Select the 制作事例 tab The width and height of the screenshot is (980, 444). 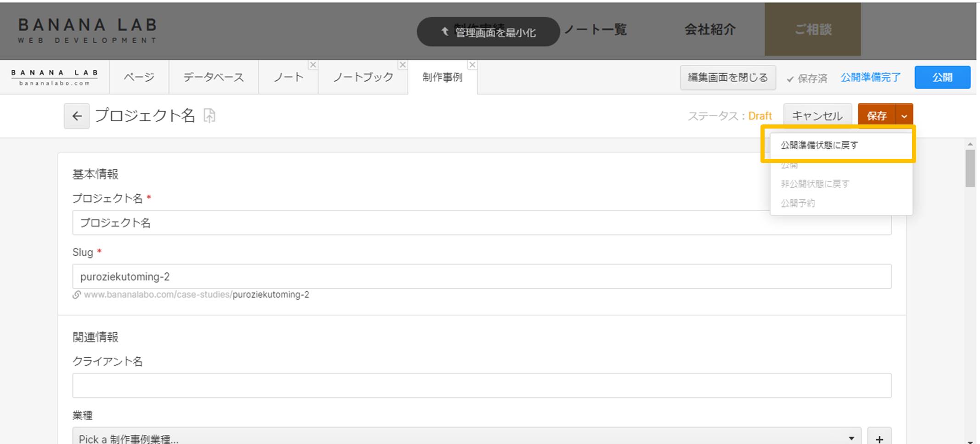(442, 77)
